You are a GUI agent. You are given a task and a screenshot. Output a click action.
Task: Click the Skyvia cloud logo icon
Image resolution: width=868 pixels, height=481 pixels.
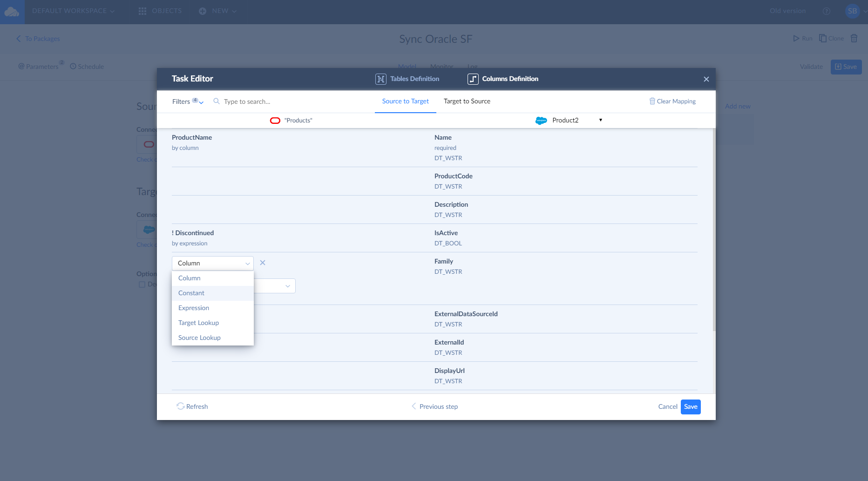click(12, 12)
